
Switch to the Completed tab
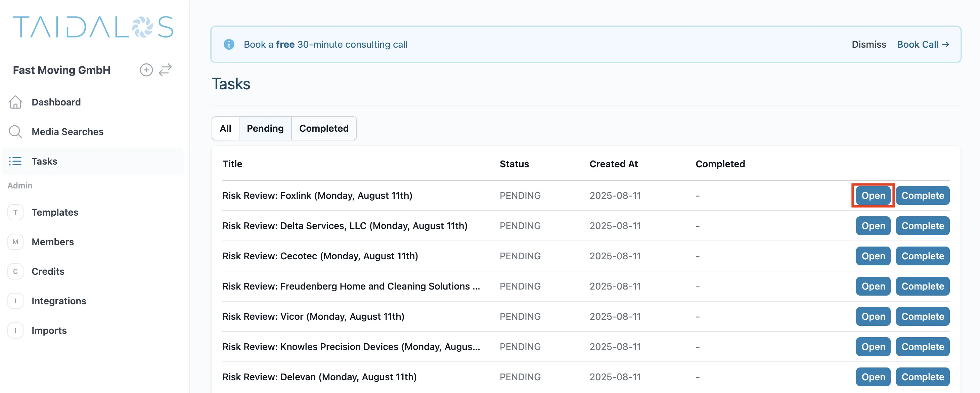pyautogui.click(x=323, y=129)
